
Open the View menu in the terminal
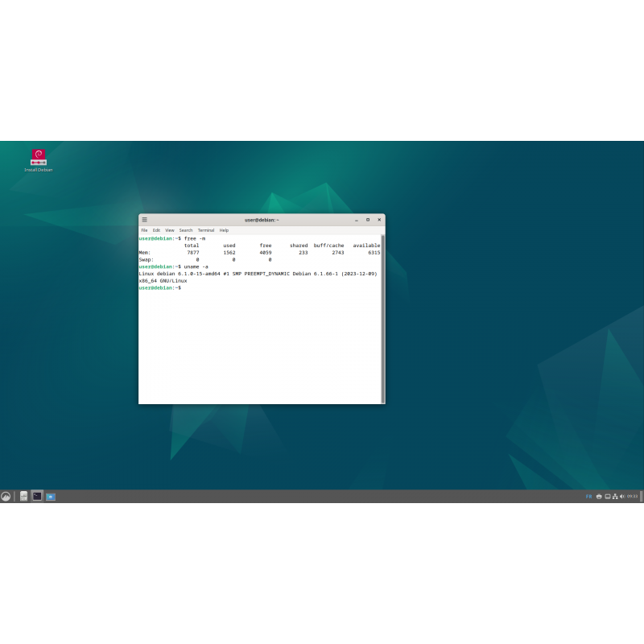pos(169,229)
